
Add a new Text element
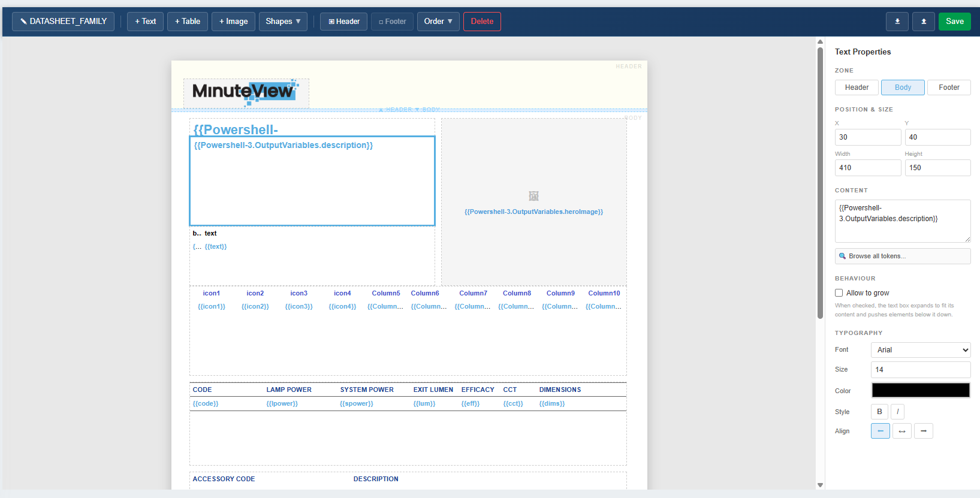145,22
